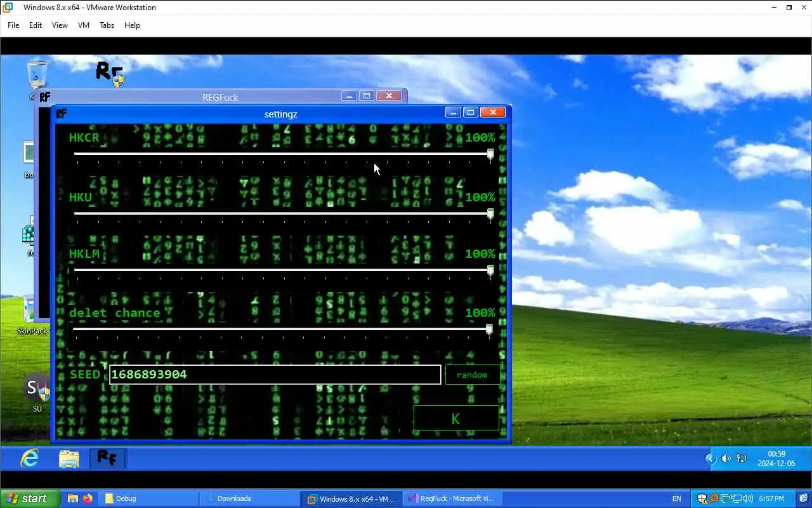Click the delet chance 100% value
Screen dimensions: 812x508
[x=480, y=313]
